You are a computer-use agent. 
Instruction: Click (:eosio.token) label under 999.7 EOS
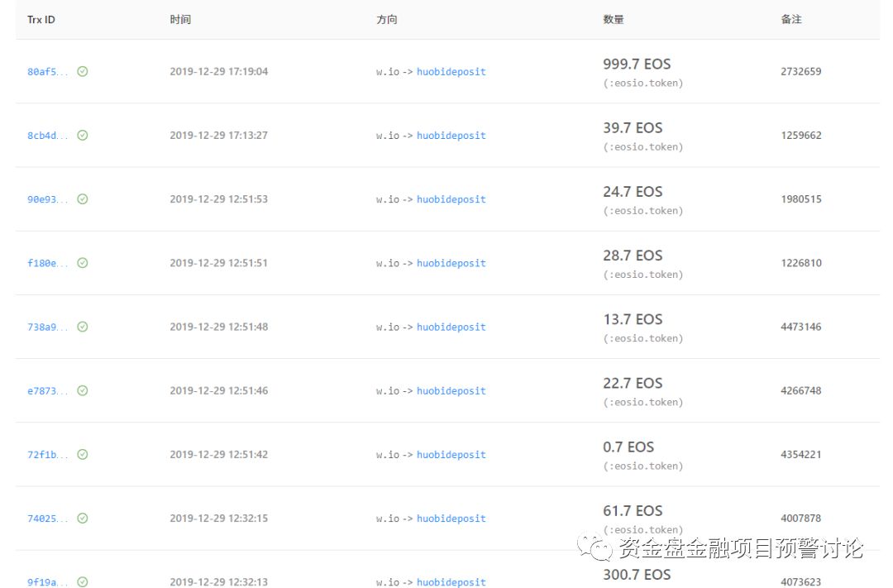pyautogui.click(x=643, y=84)
